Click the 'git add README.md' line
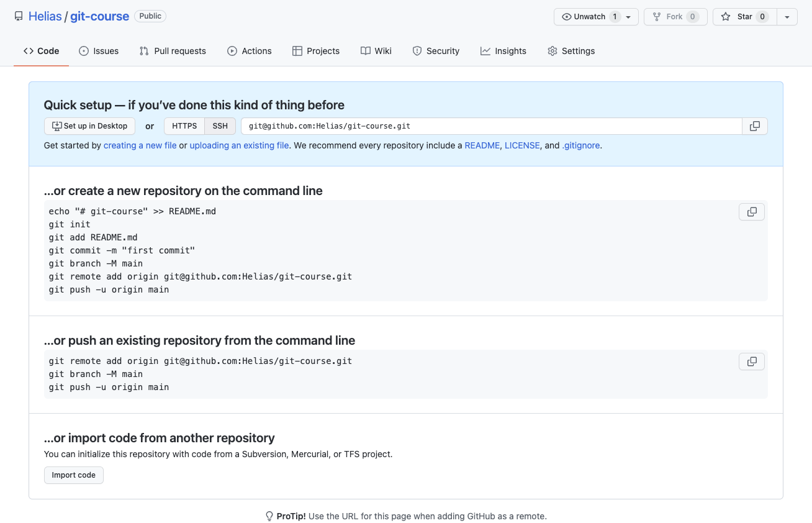The width and height of the screenshot is (812, 523). click(x=93, y=237)
